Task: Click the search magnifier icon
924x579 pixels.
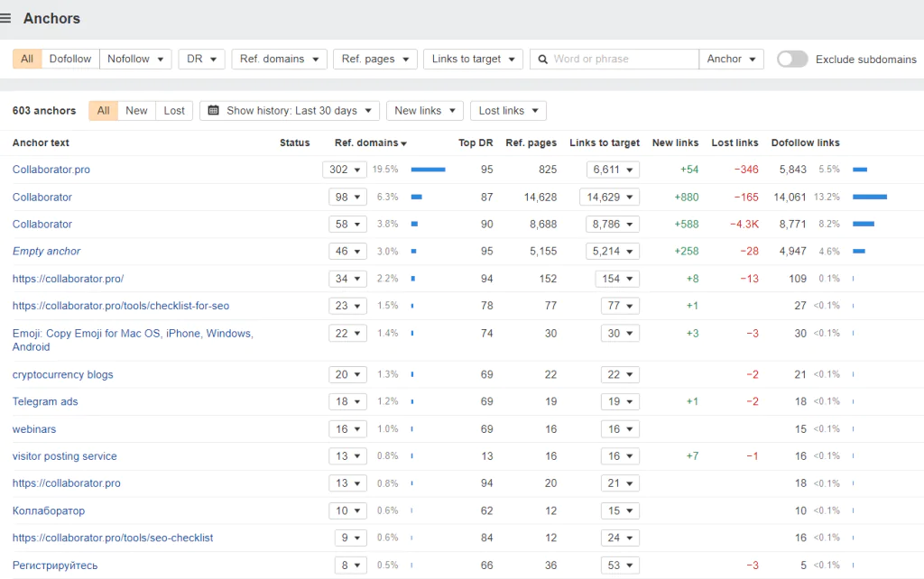Action: [542, 60]
